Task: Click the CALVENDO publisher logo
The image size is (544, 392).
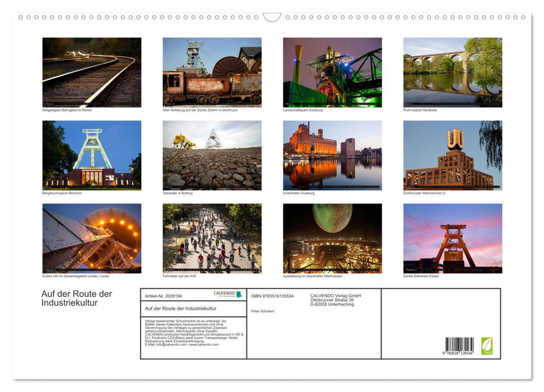Action: (224, 293)
